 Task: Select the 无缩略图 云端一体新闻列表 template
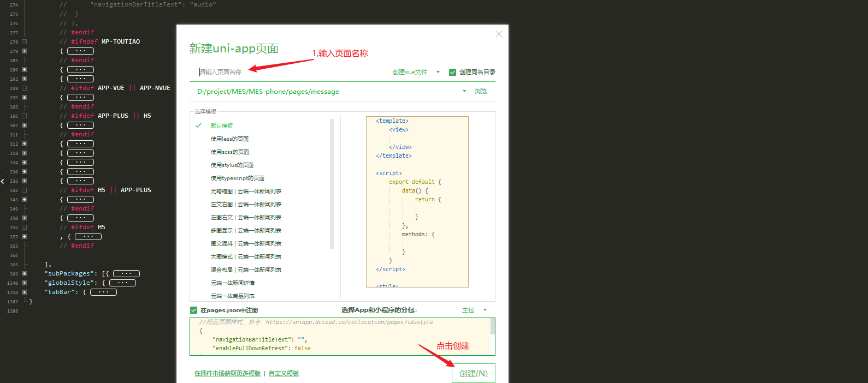tap(246, 191)
